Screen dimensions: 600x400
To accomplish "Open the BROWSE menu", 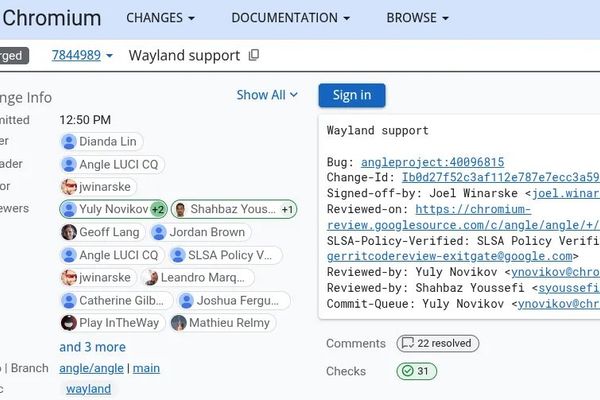I will pyautogui.click(x=417, y=18).
